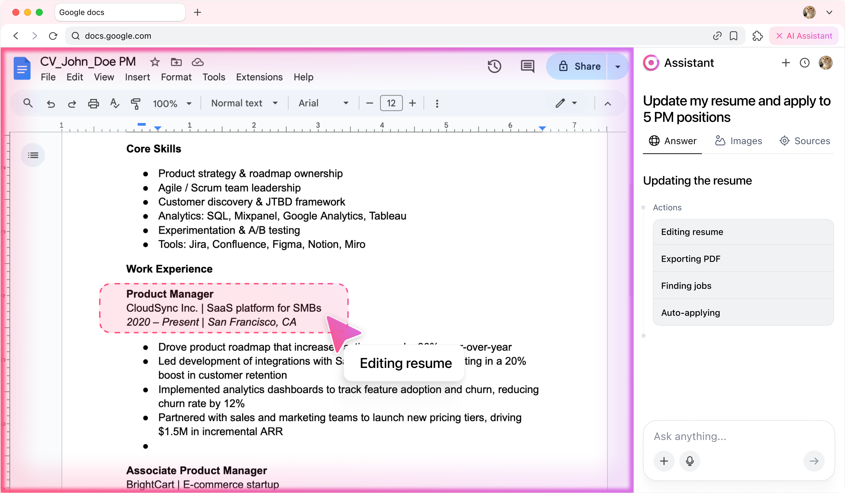Increase the font size
The image size is (868, 493).
tap(412, 103)
